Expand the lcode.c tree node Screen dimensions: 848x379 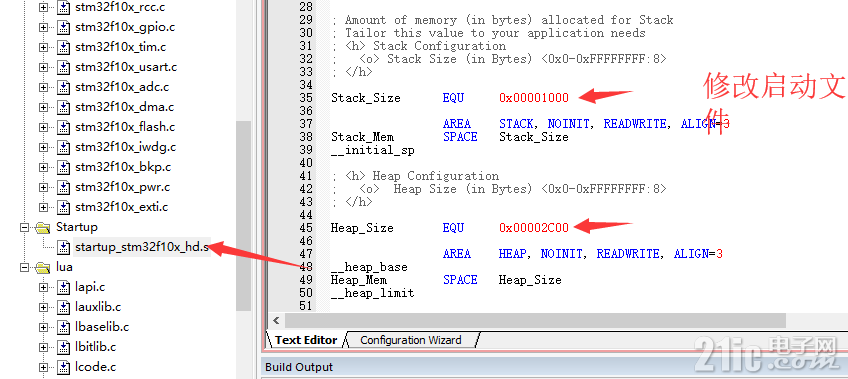coord(43,368)
